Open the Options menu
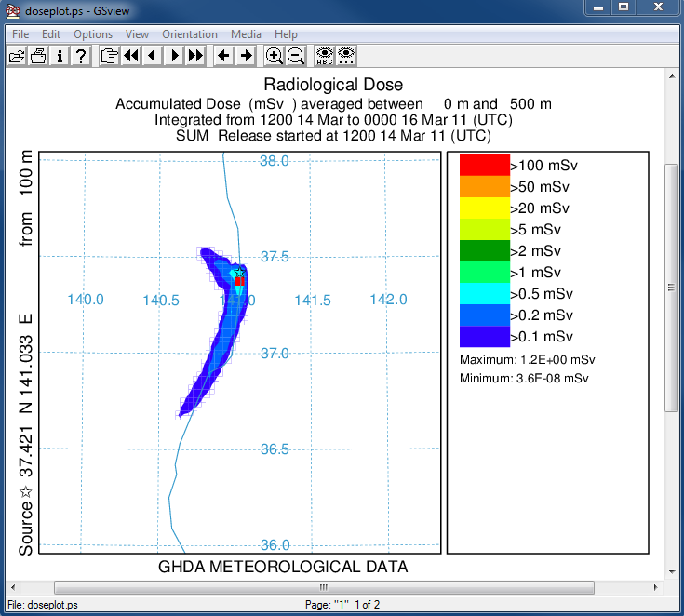The height and width of the screenshot is (616, 684). point(93,34)
